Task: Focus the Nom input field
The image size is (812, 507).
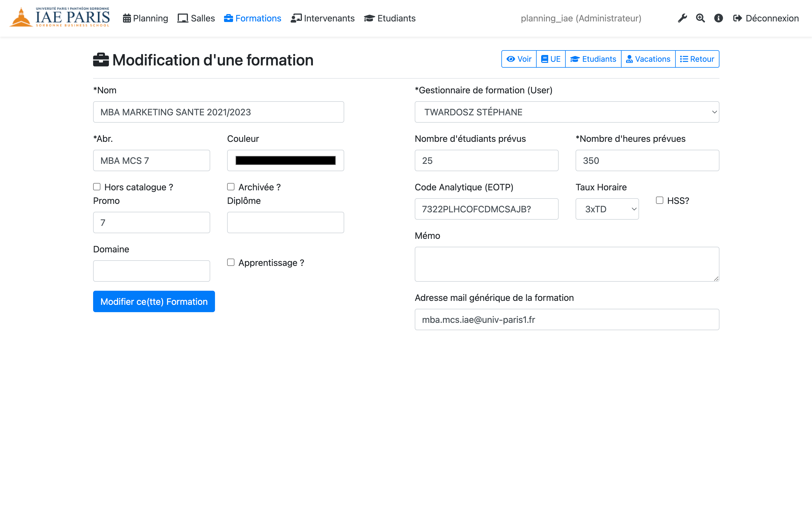Action: [219, 112]
